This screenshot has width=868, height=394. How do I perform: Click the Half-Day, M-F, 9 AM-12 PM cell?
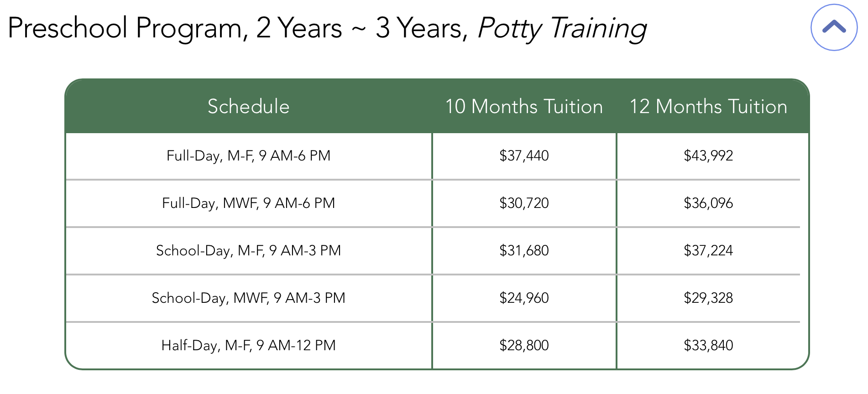coord(248,345)
